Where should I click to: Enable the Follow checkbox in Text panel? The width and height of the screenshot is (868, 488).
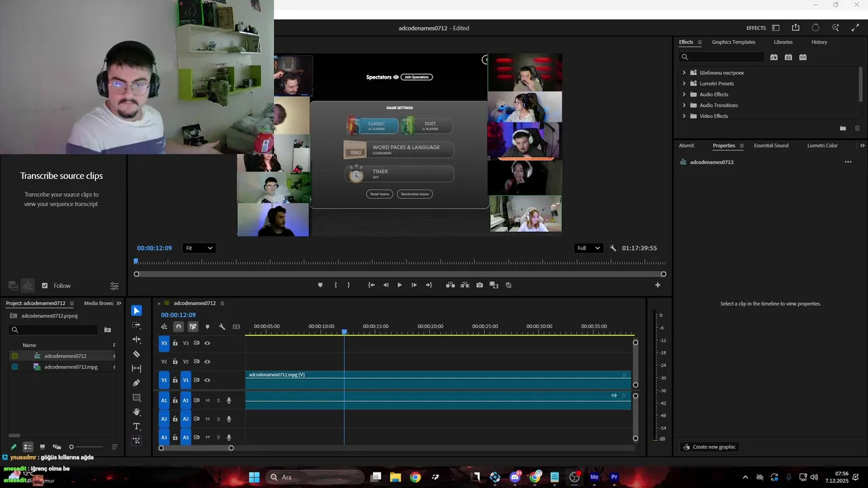click(45, 286)
